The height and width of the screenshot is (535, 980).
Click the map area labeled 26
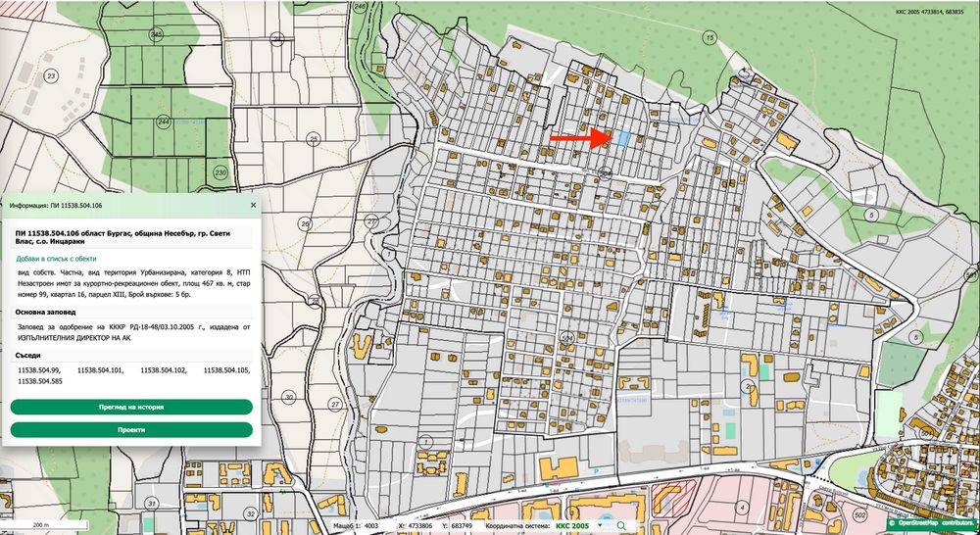pyautogui.click(x=305, y=223)
